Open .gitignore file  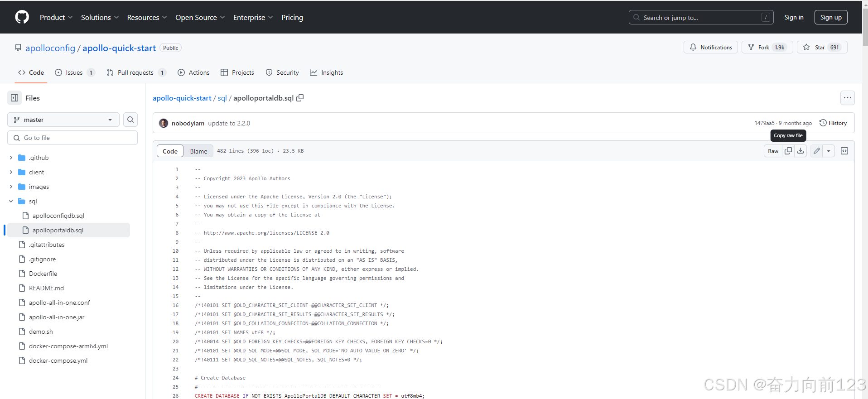(43, 259)
